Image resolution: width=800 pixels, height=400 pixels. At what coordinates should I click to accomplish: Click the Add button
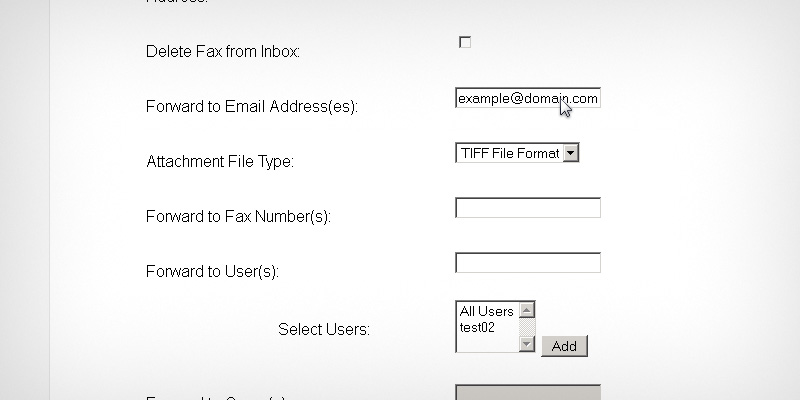click(x=564, y=346)
